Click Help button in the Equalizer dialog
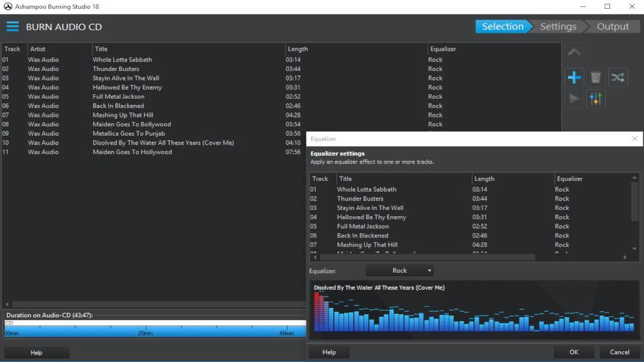 (x=329, y=352)
